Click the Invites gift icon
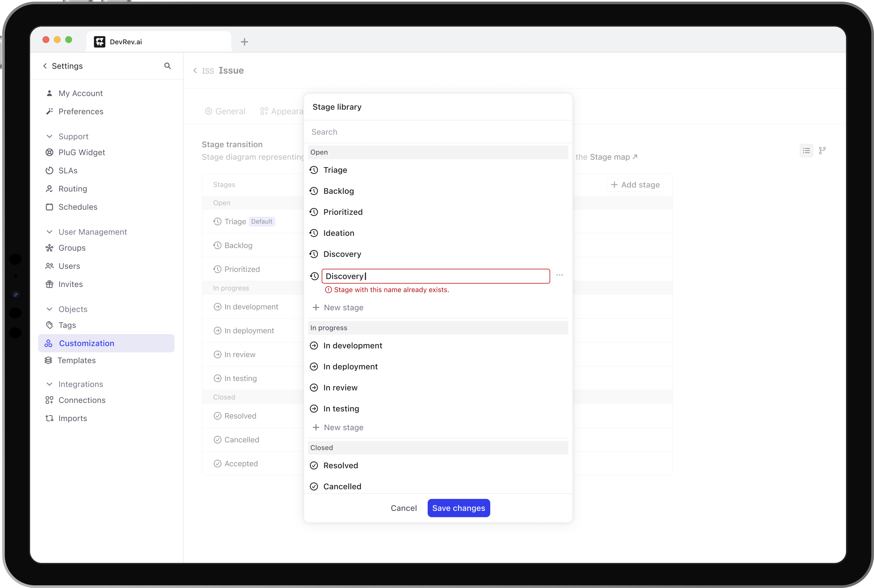The width and height of the screenshot is (874, 588). coord(49,284)
